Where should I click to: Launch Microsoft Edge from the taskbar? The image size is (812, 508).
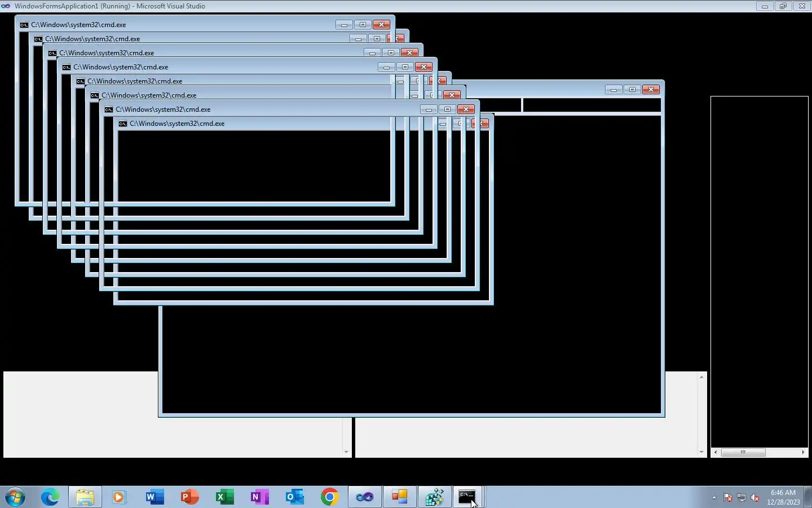pyautogui.click(x=50, y=497)
